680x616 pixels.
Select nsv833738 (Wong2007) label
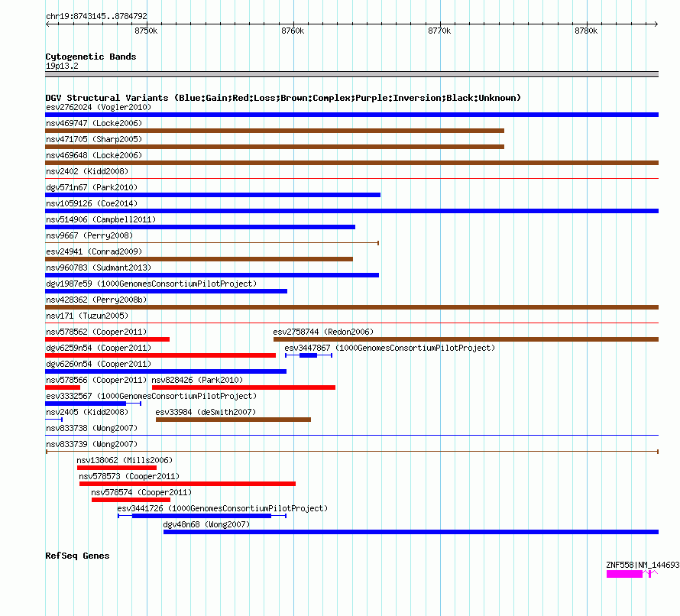pyautogui.click(x=92, y=428)
